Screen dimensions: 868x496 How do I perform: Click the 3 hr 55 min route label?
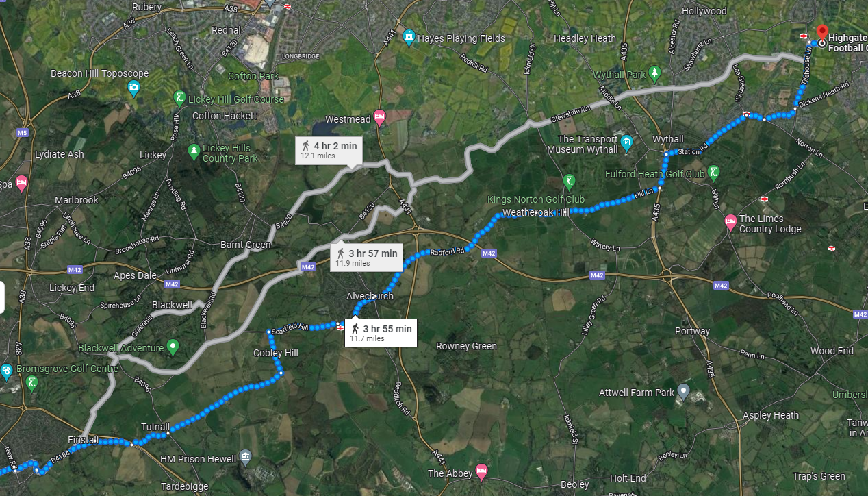coord(381,332)
